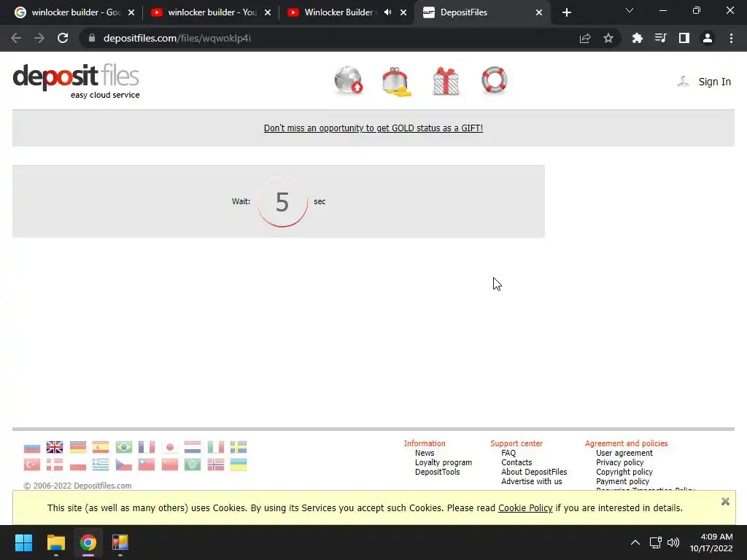Pick the Czech flag
The width and height of the screenshot is (747, 560).
click(x=124, y=464)
